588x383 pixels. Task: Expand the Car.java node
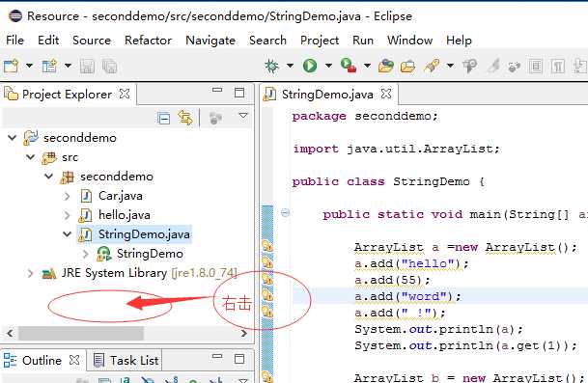(68, 196)
